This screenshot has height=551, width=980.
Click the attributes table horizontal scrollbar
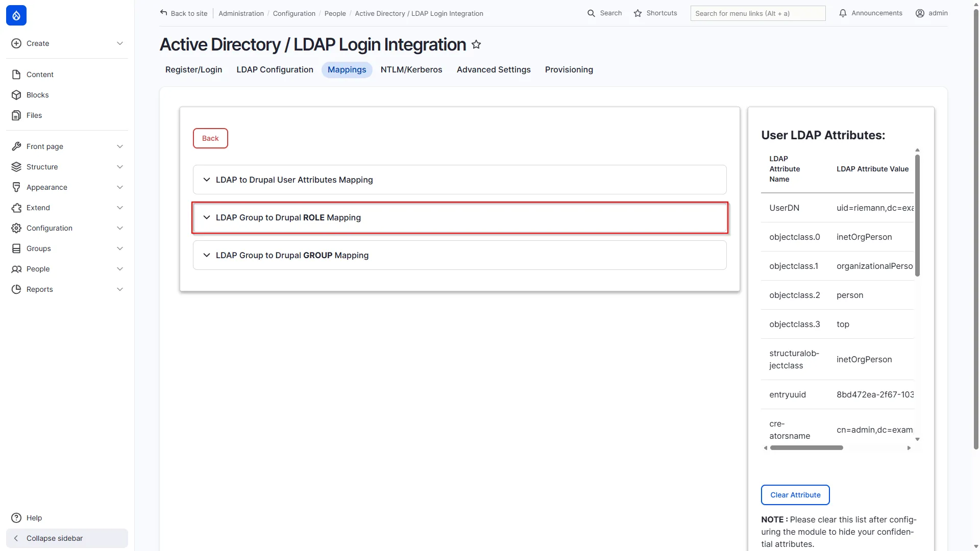(x=806, y=448)
